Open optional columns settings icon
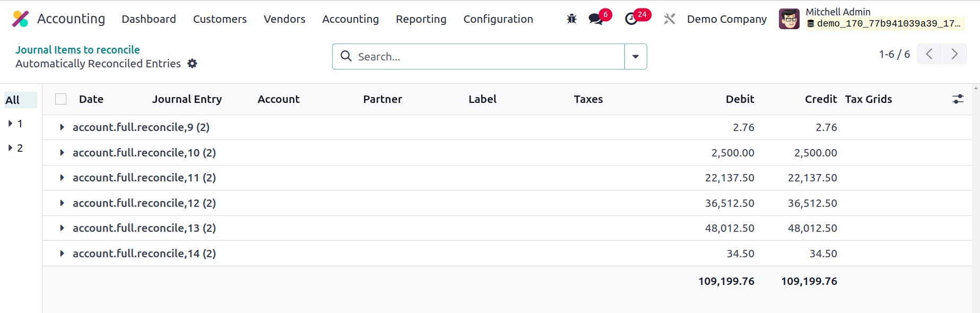Screen dimensions: 980x313 (x=958, y=99)
